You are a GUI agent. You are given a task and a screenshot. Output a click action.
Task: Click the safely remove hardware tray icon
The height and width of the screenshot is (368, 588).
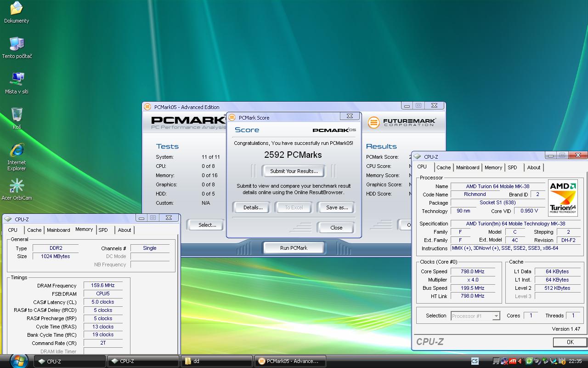[x=545, y=361]
